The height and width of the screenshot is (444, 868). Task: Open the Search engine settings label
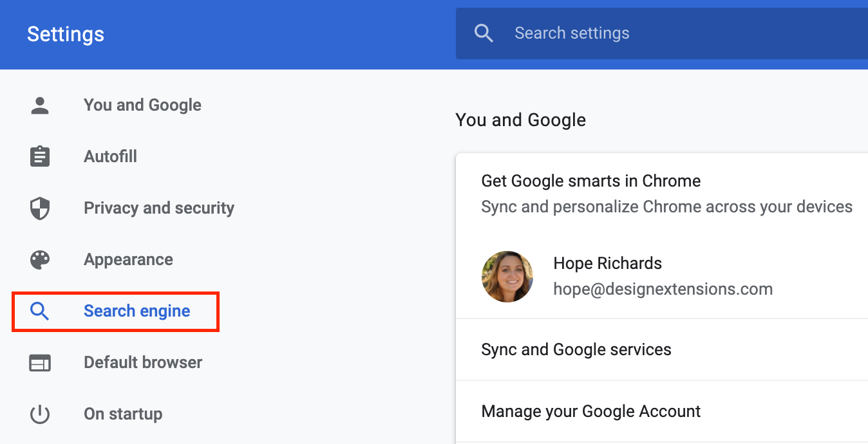click(x=137, y=311)
